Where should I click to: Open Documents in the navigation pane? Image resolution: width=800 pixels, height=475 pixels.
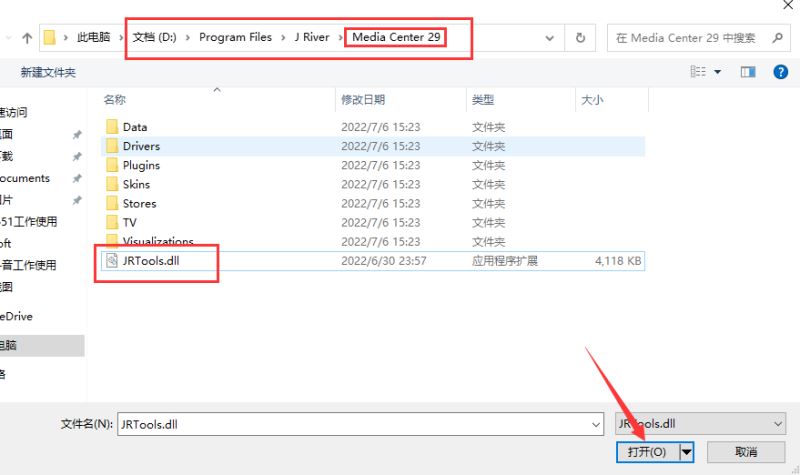pos(25,178)
